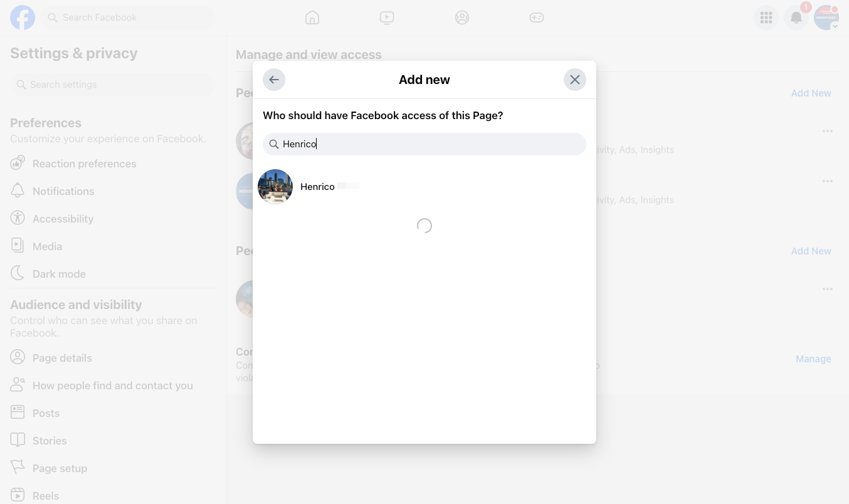Image resolution: width=849 pixels, height=504 pixels.
Task: Click the Accessibility person icon
Action: (x=18, y=218)
